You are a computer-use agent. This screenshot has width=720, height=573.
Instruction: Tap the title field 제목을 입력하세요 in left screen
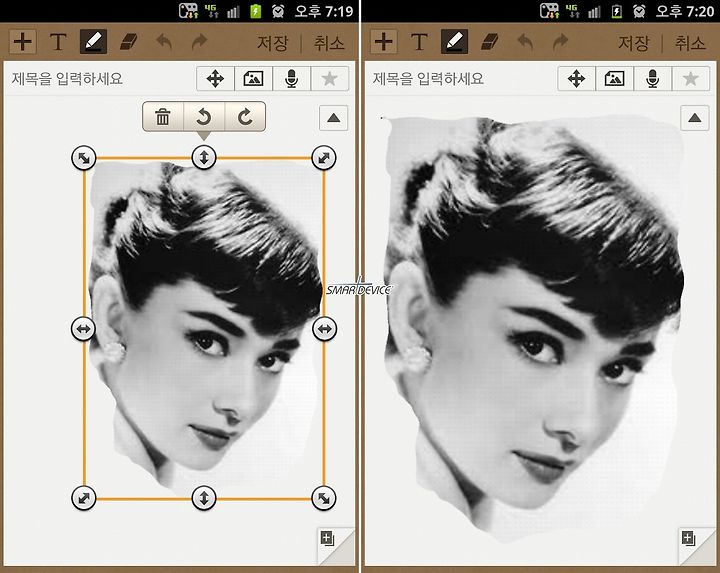(x=67, y=79)
